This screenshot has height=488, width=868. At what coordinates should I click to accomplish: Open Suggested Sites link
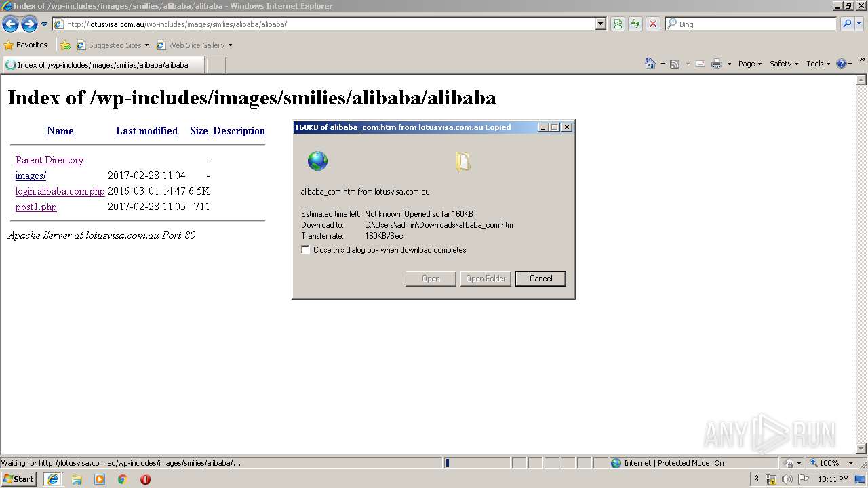point(112,45)
